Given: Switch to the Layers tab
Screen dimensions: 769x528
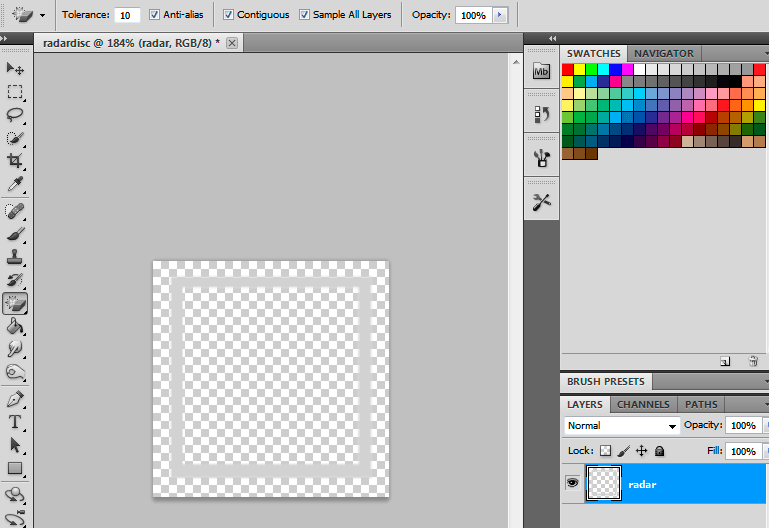Looking at the screenshot, I should click(x=585, y=404).
